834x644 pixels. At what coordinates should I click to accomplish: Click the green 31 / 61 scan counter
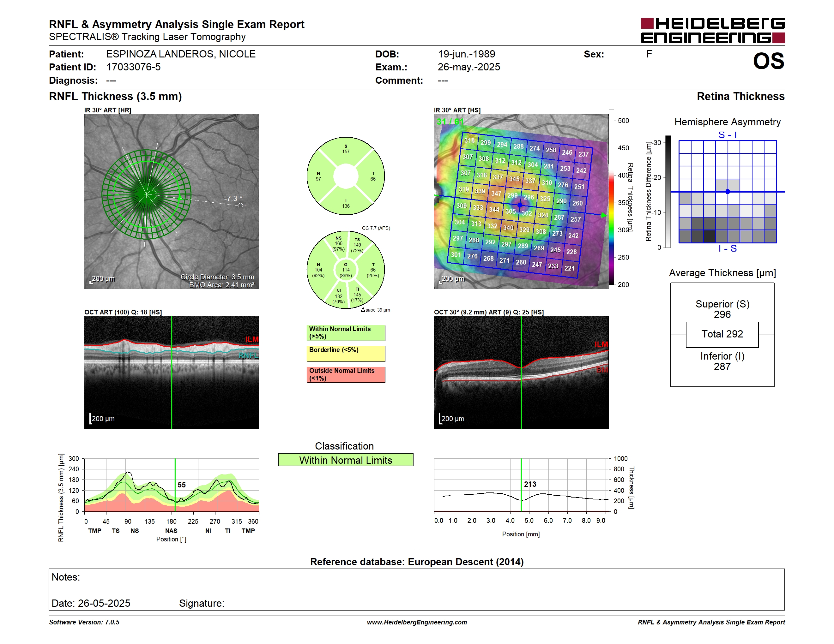pos(450,122)
